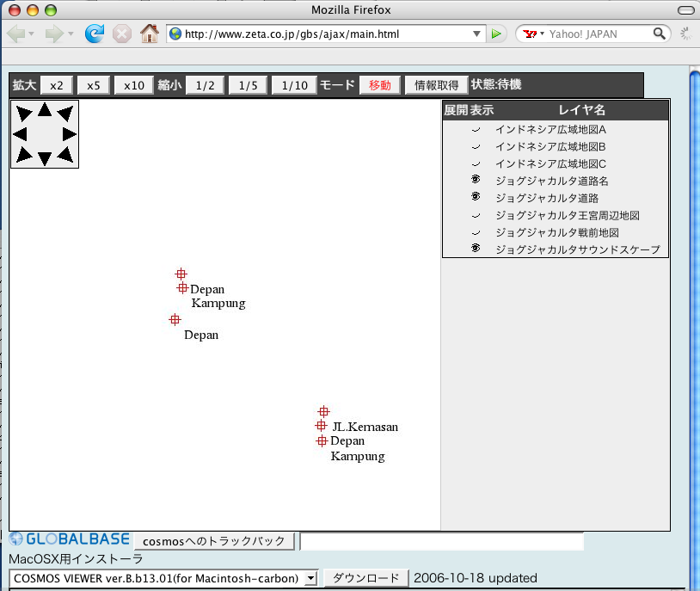The height and width of the screenshot is (591, 700).
Task: Click marker beside lower Depan Kampung
Action: pyautogui.click(x=322, y=441)
